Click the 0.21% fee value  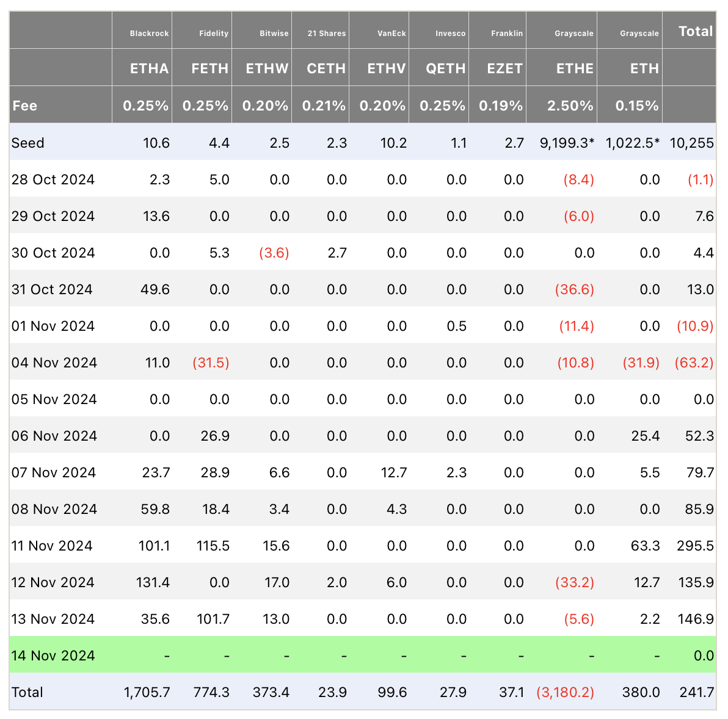324,106
